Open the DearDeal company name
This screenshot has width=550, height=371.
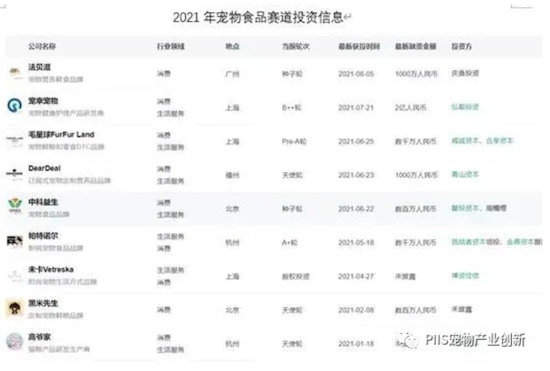pyautogui.click(x=44, y=168)
